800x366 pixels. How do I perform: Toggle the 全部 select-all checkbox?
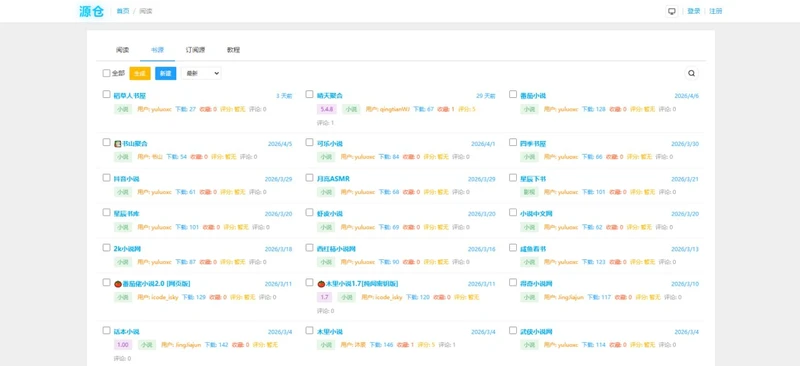point(106,74)
